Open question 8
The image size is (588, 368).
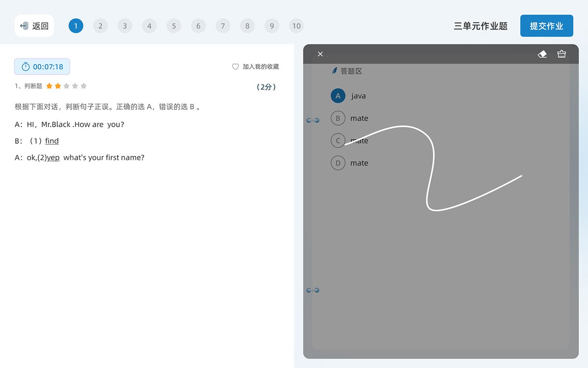point(247,26)
